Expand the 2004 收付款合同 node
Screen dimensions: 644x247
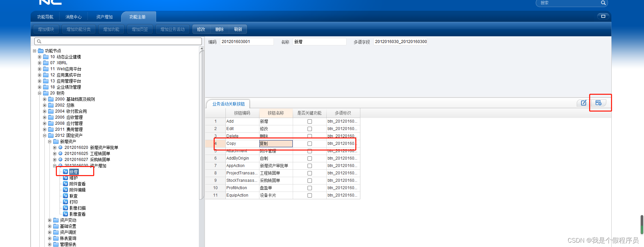point(44,111)
